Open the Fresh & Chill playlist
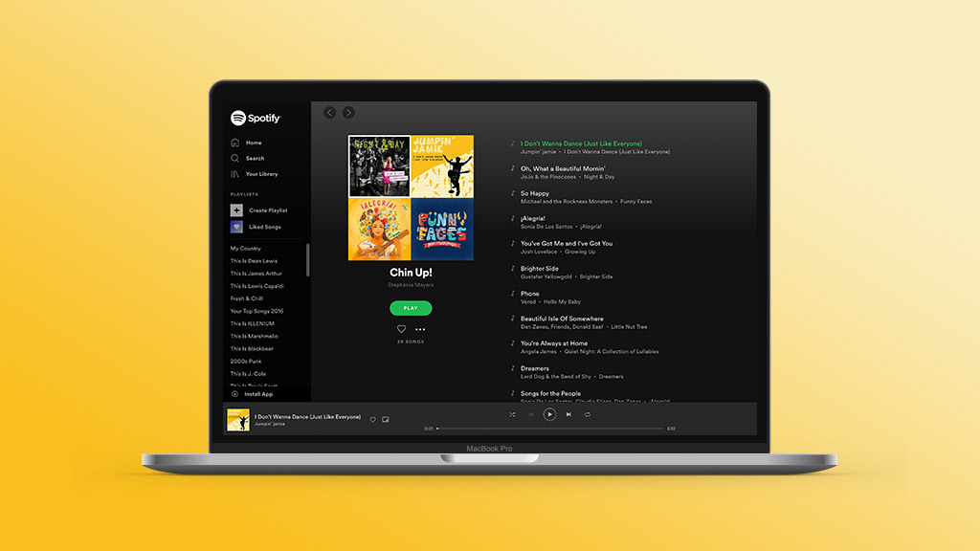980x551 pixels. 247,298
